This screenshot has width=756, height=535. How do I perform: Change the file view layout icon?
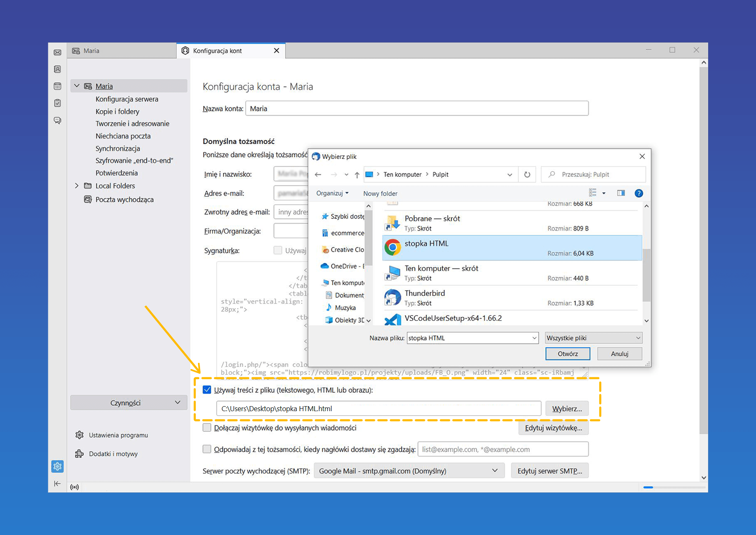593,193
